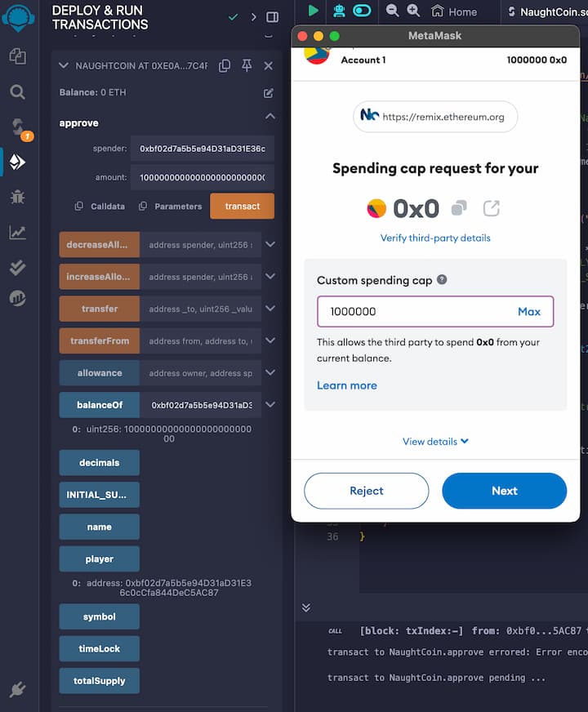Click the Max spending cap link

click(529, 312)
